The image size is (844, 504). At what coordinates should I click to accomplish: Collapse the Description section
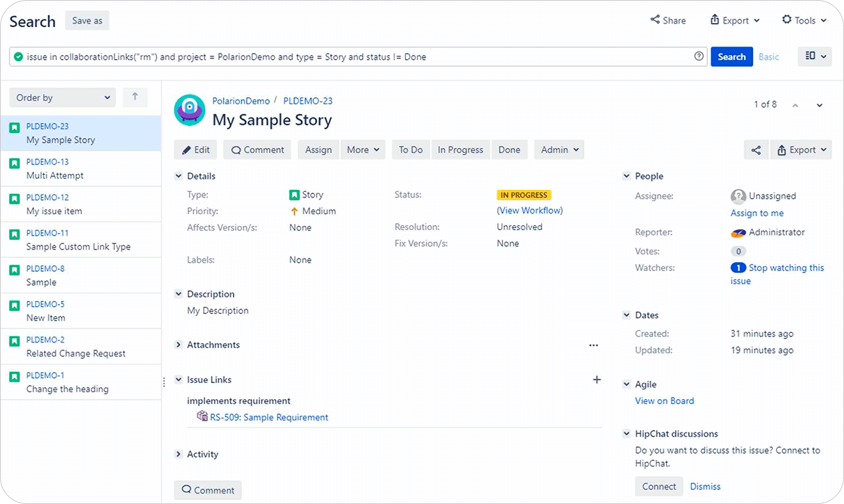pos(179,295)
